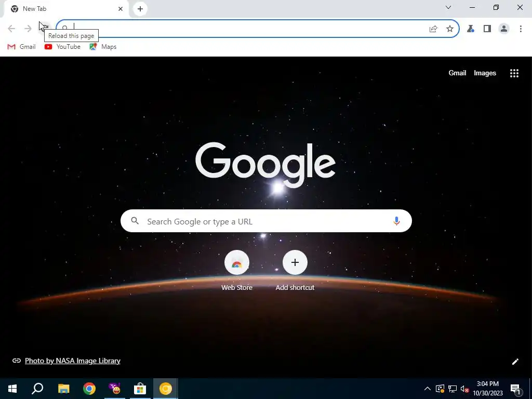Open the network status tray icon
This screenshot has width=532, height=399.
453,389
